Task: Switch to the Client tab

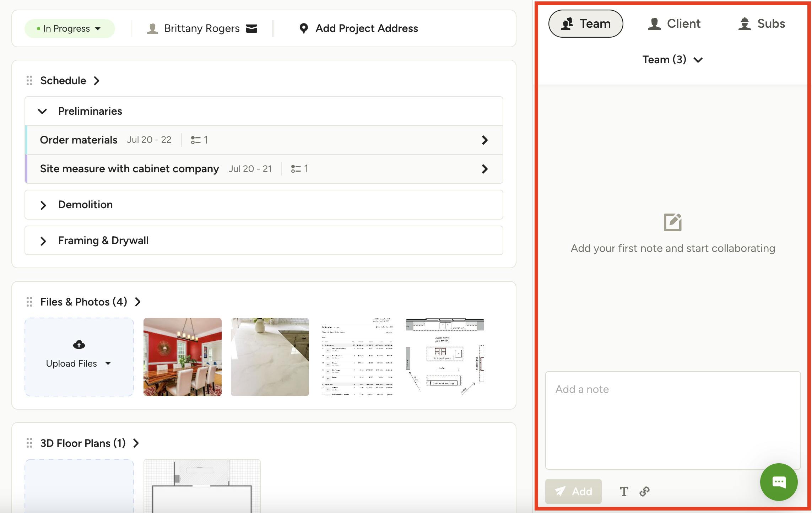Action: pyautogui.click(x=673, y=23)
